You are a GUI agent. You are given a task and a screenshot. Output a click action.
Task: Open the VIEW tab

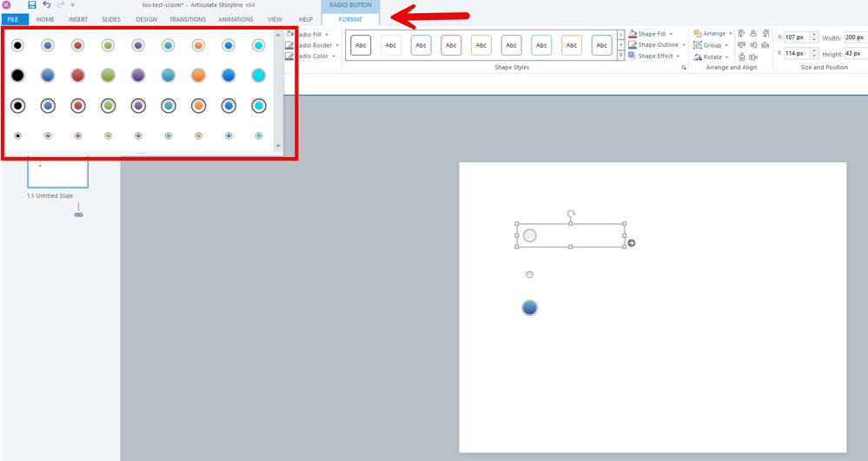pos(275,19)
